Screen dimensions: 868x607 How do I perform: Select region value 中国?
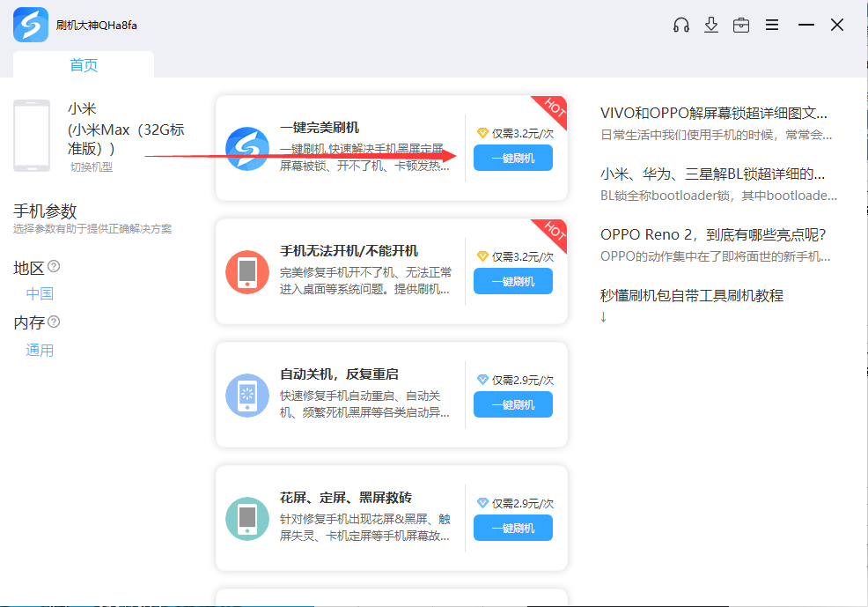(x=40, y=293)
